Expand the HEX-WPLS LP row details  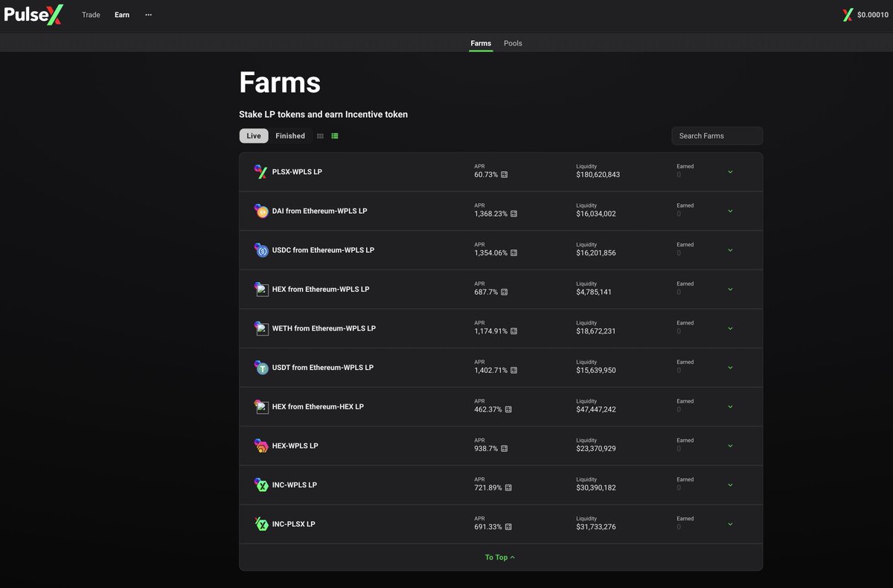click(730, 446)
